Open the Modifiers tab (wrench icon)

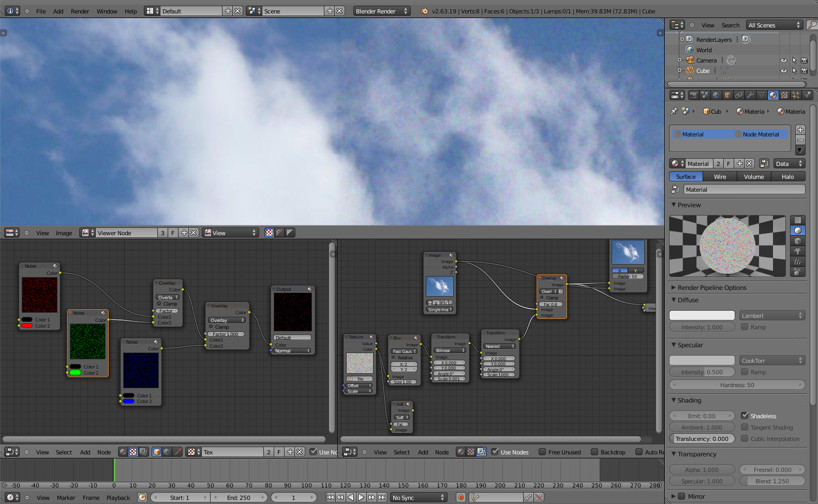[750, 95]
